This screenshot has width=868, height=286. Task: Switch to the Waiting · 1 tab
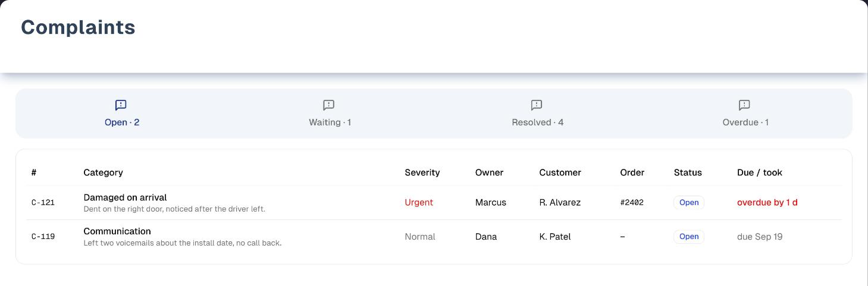coord(330,114)
